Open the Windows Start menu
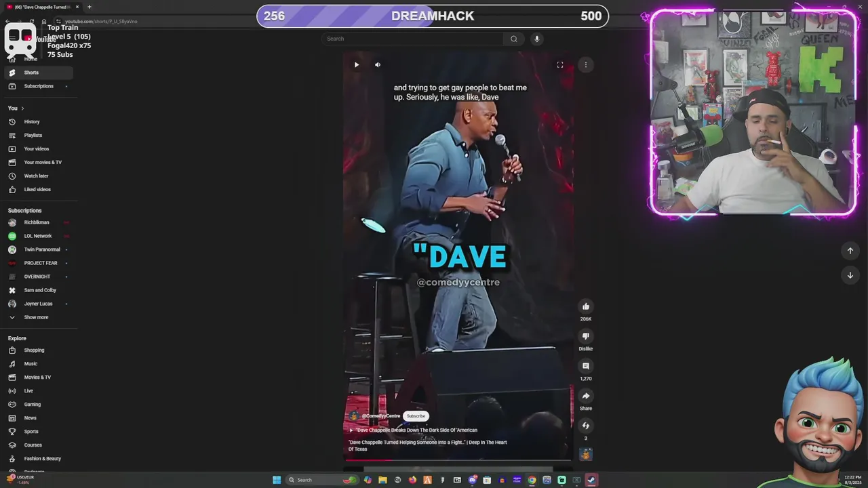 pyautogui.click(x=277, y=480)
